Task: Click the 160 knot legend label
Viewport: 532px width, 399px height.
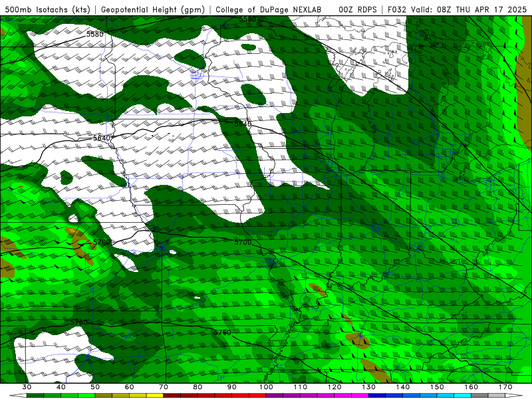Action: [471, 387]
